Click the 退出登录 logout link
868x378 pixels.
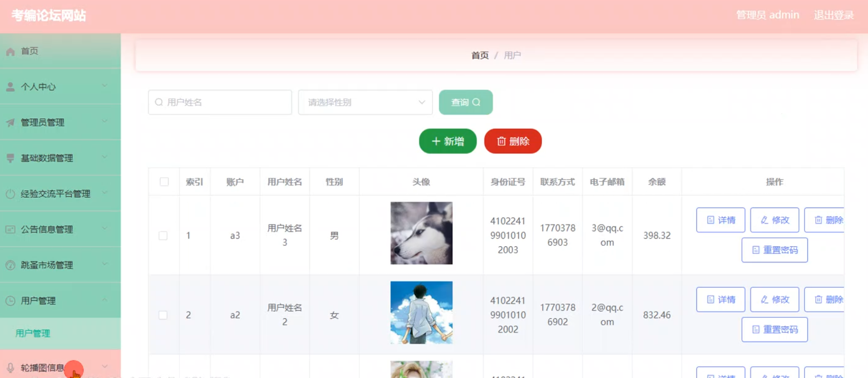tap(834, 15)
